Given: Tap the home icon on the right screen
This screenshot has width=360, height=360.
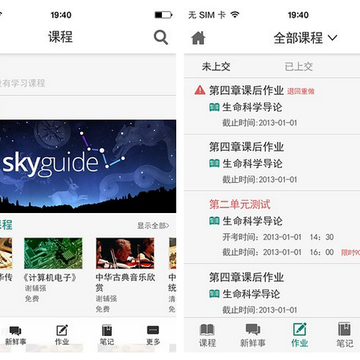Looking at the screenshot, I should point(198,38).
